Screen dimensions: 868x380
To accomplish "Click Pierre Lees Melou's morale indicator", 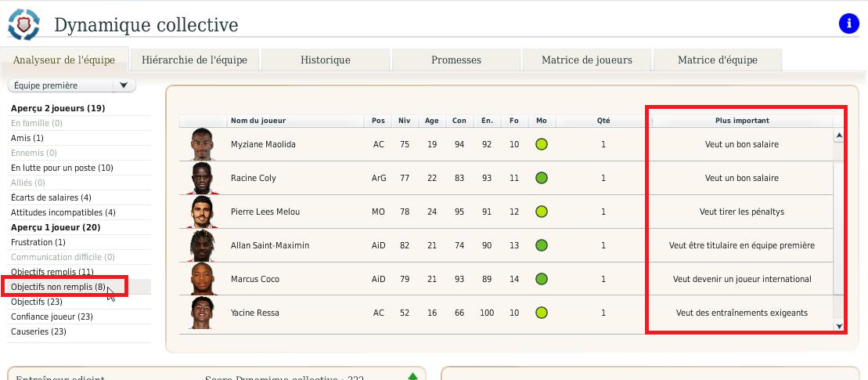I will [542, 212].
